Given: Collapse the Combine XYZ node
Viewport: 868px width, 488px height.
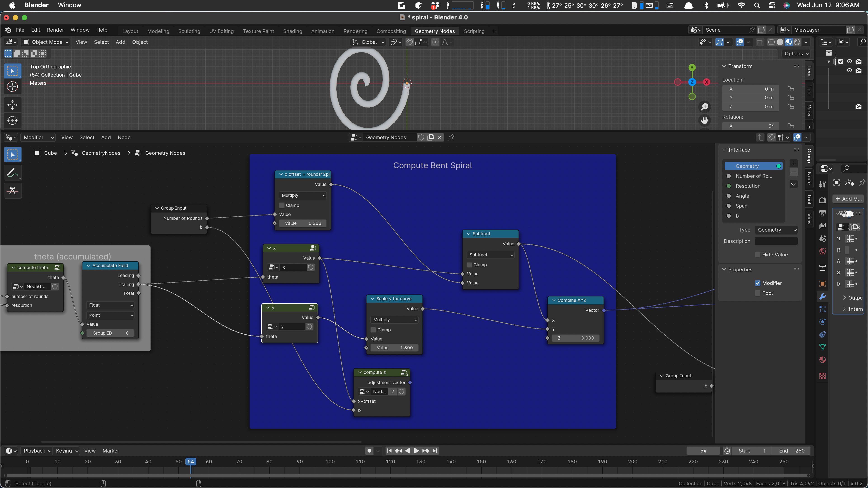Looking at the screenshot, I should pos(553,300).
